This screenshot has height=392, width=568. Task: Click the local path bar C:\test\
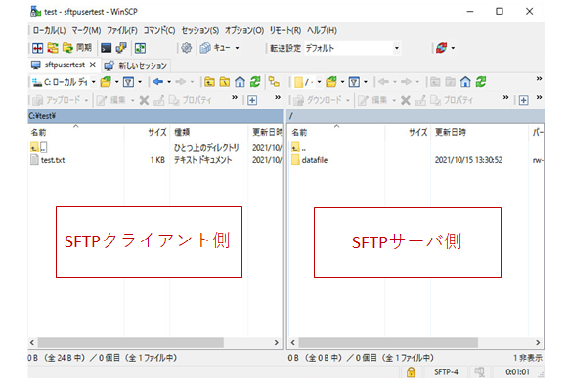[x=155, y=116]
